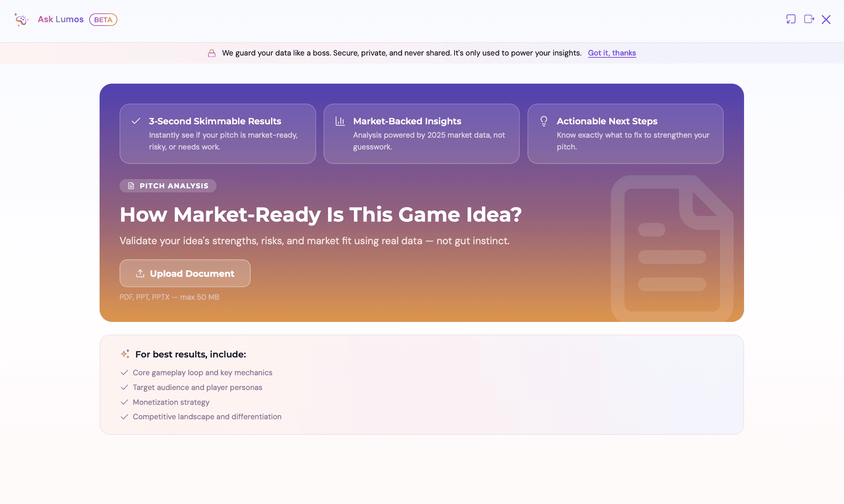Dismiss banner via Got it, thanks
This screenshot has width=844, height=504.
click(612, 53)
